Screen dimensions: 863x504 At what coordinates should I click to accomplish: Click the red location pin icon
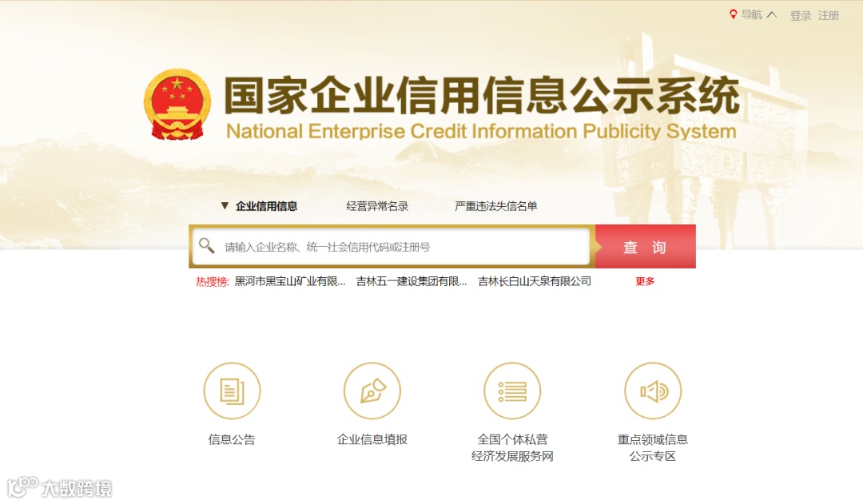(733, 14)
